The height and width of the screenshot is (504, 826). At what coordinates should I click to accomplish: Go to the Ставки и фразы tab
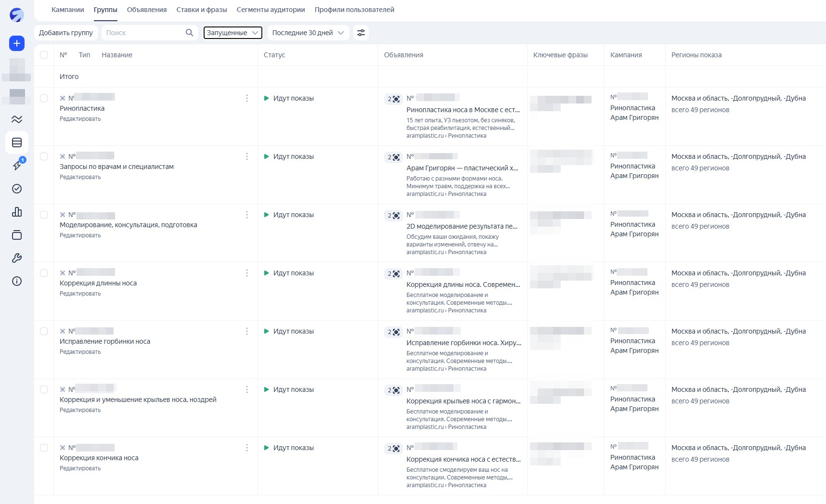click(202, 10)
